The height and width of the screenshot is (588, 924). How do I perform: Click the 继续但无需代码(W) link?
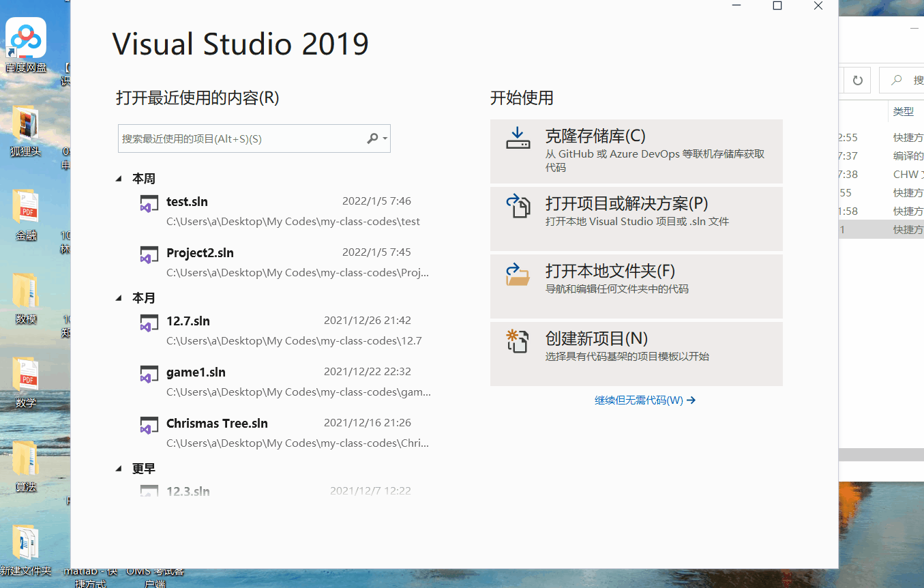pyautogui.click(x=645, y=400)
